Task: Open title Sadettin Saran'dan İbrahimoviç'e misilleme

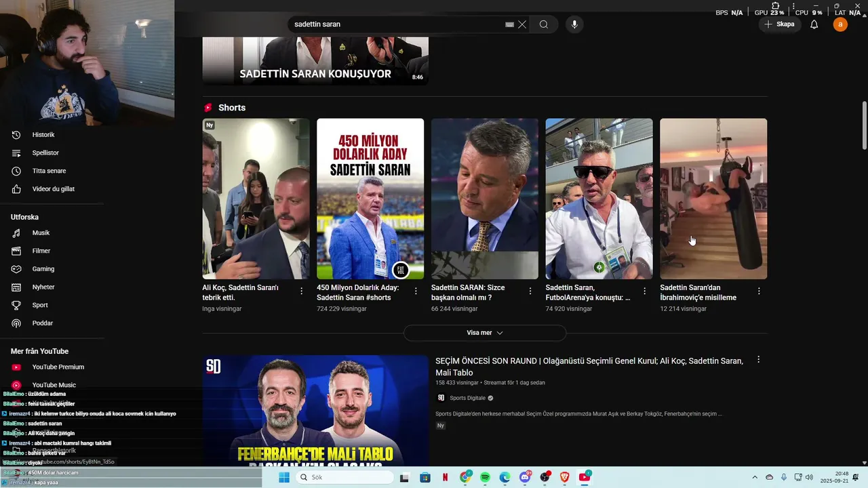Action: pyautogui.click(x=698, y=292)
